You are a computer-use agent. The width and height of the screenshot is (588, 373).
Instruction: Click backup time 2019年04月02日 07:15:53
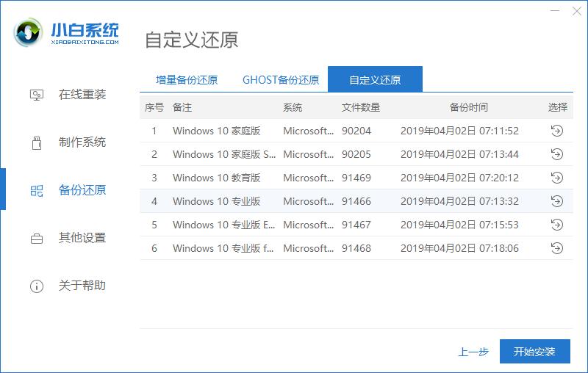pos(460,225)
